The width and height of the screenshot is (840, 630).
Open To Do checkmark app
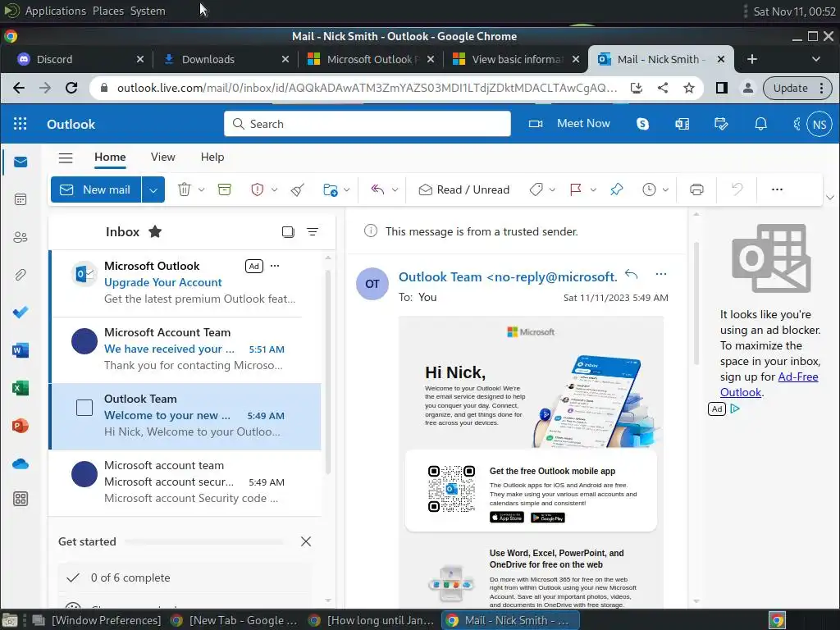[x=21, y=313]
